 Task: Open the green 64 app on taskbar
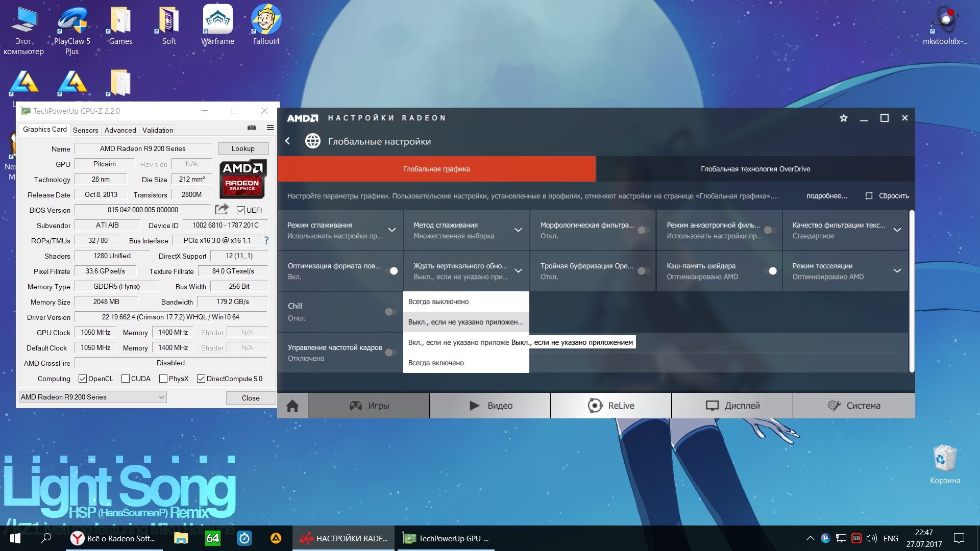tap(212, 538)
